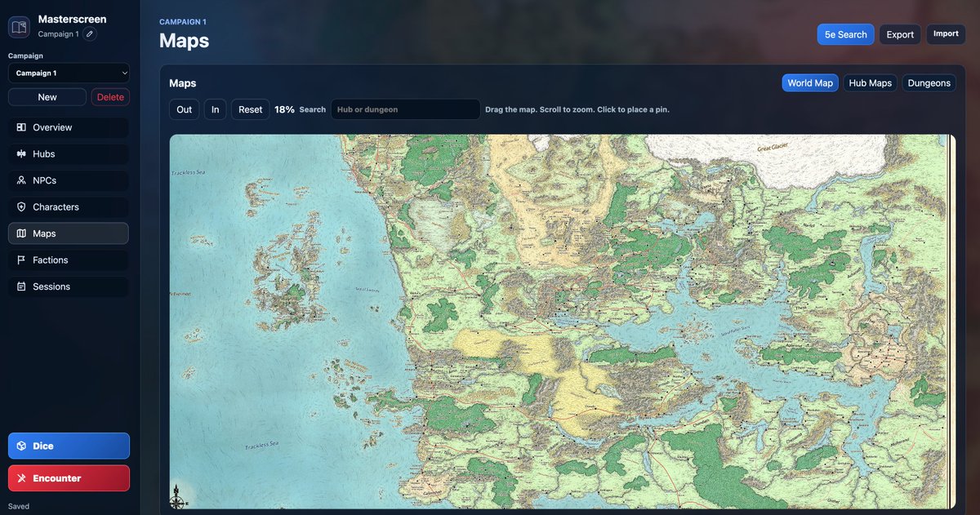Delete the current campaign
Screen dimensions: 980x515
tap(110, 97)
